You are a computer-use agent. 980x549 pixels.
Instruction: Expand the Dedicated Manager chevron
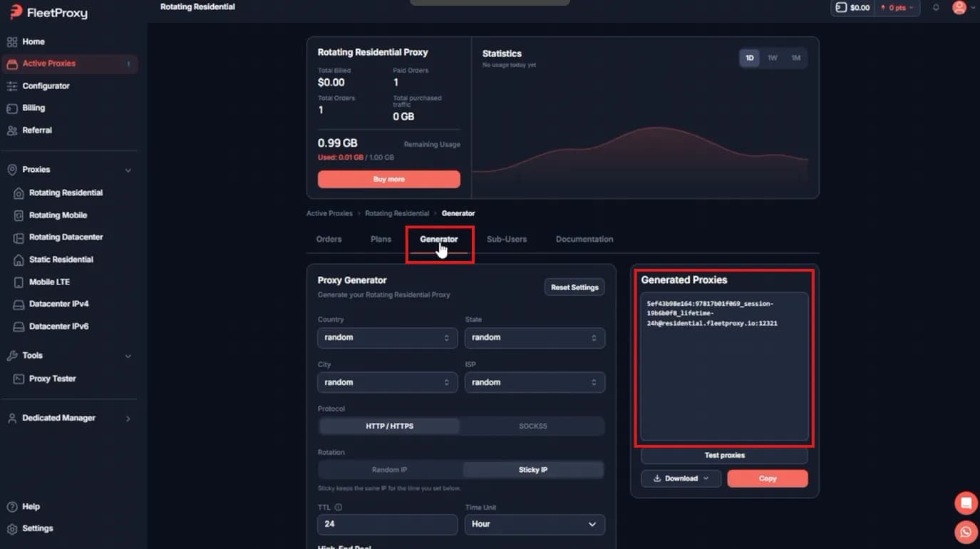[x=128, y=419]
